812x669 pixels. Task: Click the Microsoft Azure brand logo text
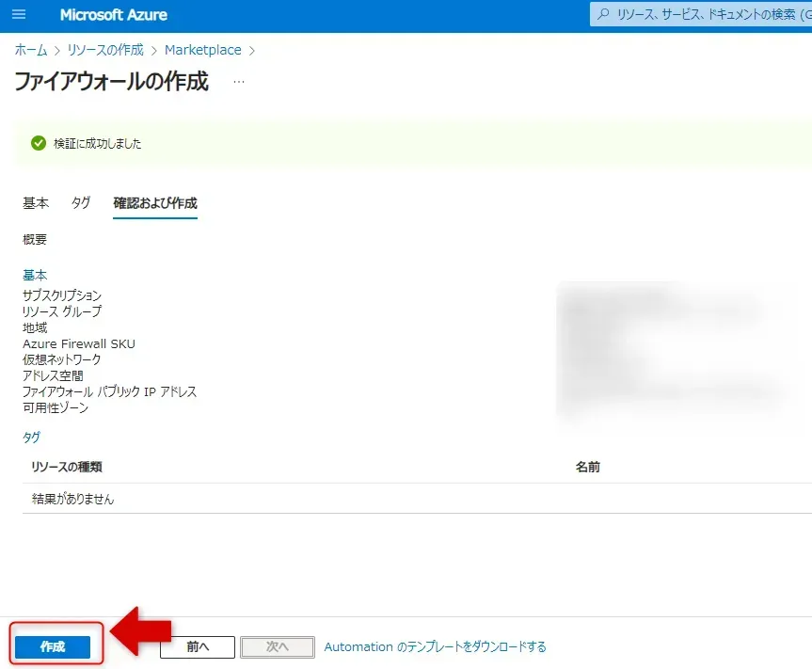pyautogui.click(x=114, y=15)
